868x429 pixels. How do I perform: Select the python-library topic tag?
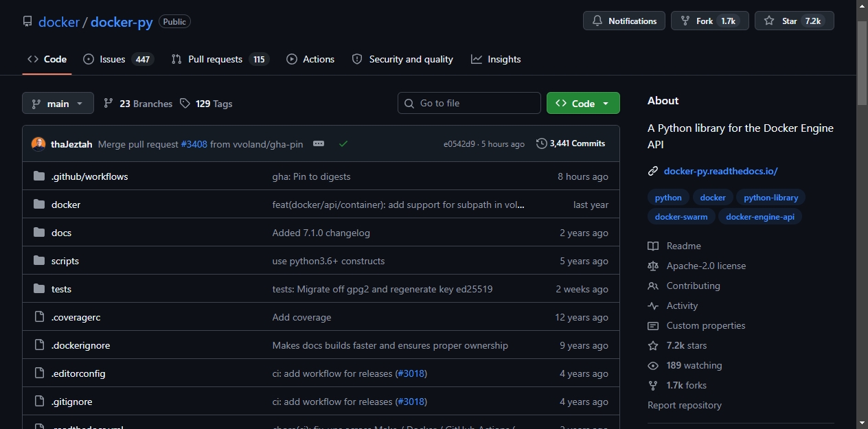pos(770,198)
